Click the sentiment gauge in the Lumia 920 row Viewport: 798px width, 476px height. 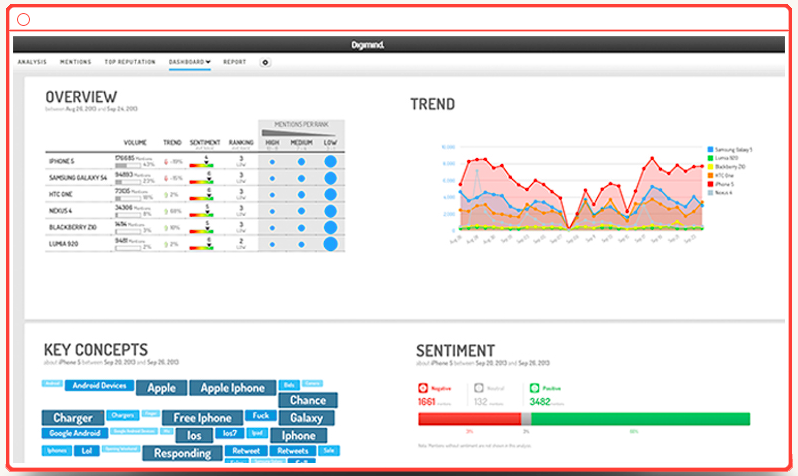click(202, 245)
